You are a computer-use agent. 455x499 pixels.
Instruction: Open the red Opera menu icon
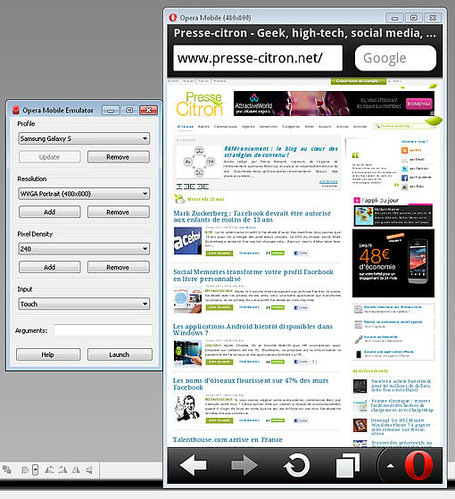coord(418,465)
